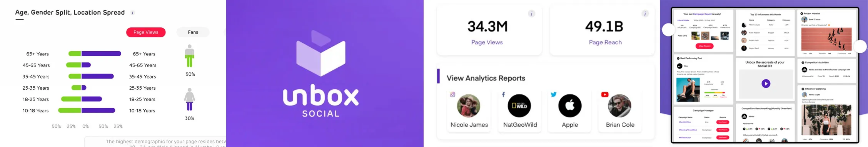Viewport: 868px width, 147px height.
Task: Switch to the Page Views tab
Action: [x=146, y=32]
